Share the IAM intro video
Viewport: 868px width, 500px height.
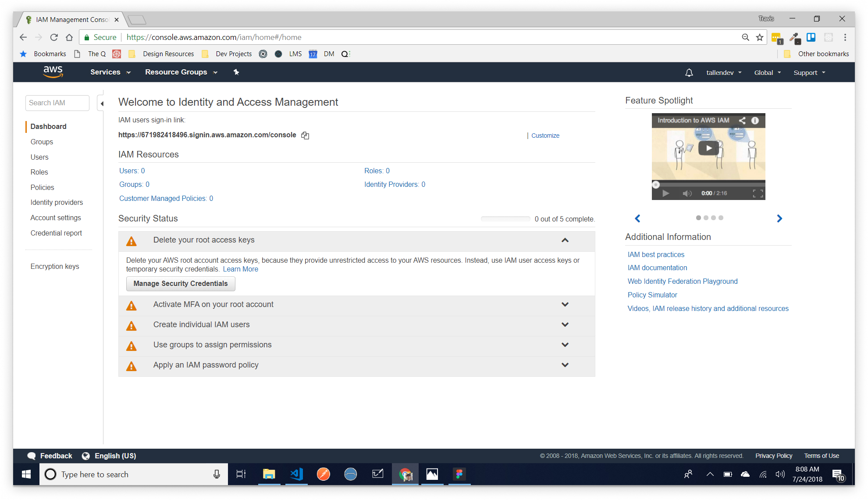point(742,121)
